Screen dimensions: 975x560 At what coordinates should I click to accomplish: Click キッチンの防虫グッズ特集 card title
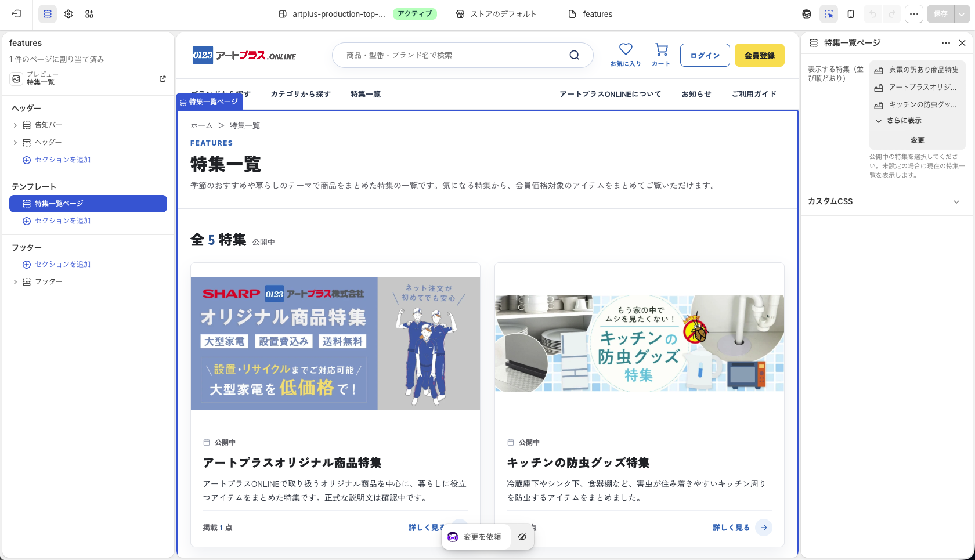click(x=578, y=463)
